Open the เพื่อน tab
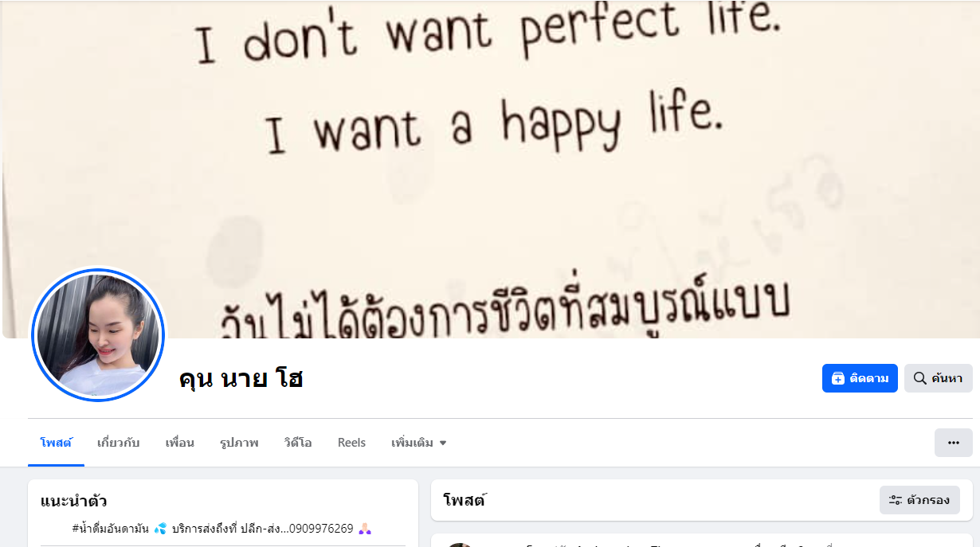 (x=179, y=443)
